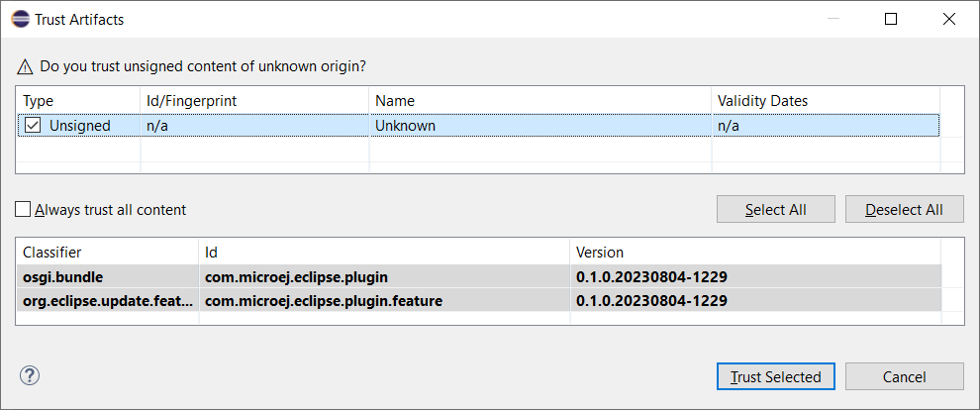Viewport: 980px width, 410px height.
Task: Click the Version column header
Action: [x=600, y=253]
